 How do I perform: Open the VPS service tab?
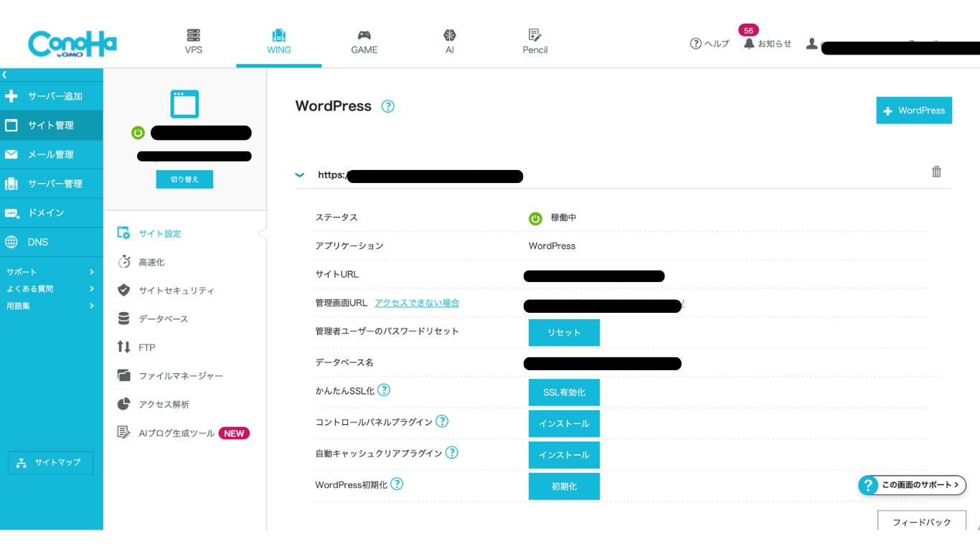[x=194, y=42]
